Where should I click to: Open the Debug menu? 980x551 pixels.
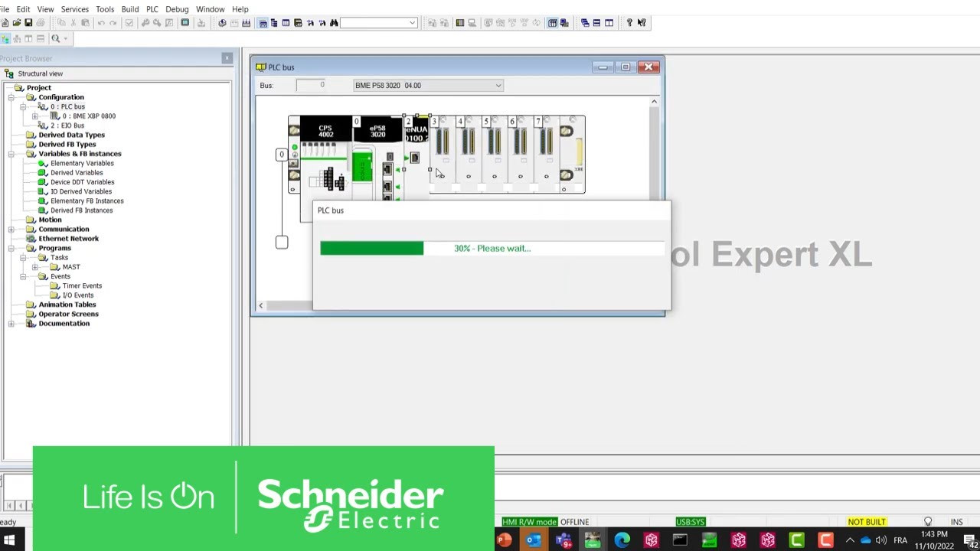pos(177,9)
